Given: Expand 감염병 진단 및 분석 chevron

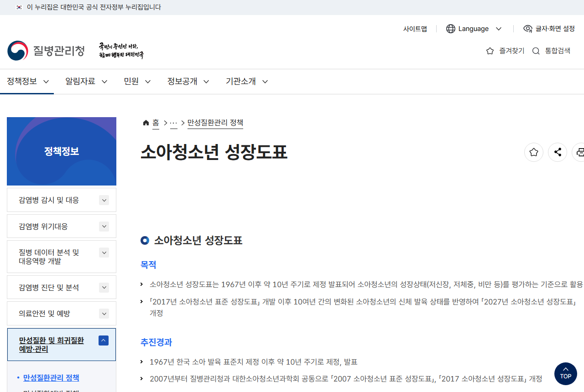Looking at the screenshot, I should (x=104, y=288).
